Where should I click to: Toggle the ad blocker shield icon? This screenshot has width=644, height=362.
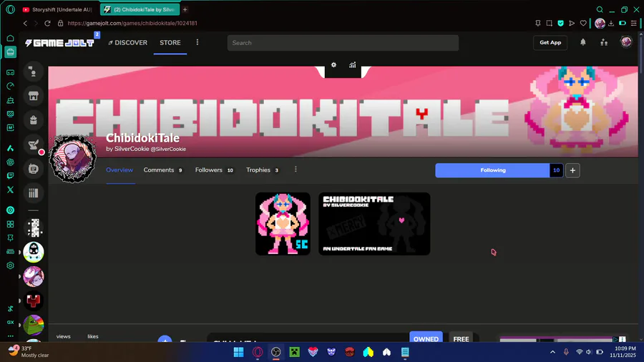pos(560,24)
